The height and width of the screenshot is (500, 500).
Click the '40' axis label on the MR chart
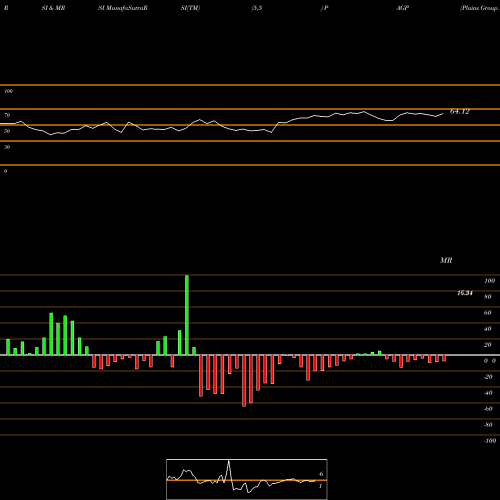pyautogui.click(x=488, y=329)
